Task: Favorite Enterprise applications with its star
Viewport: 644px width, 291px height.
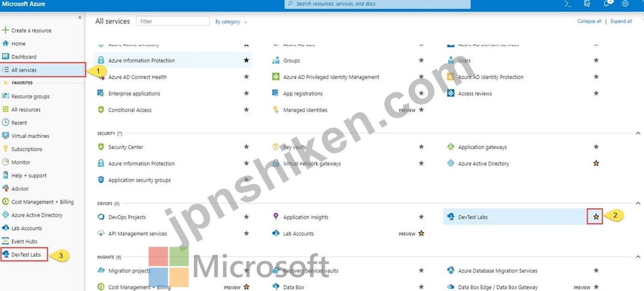Action: 246,93
